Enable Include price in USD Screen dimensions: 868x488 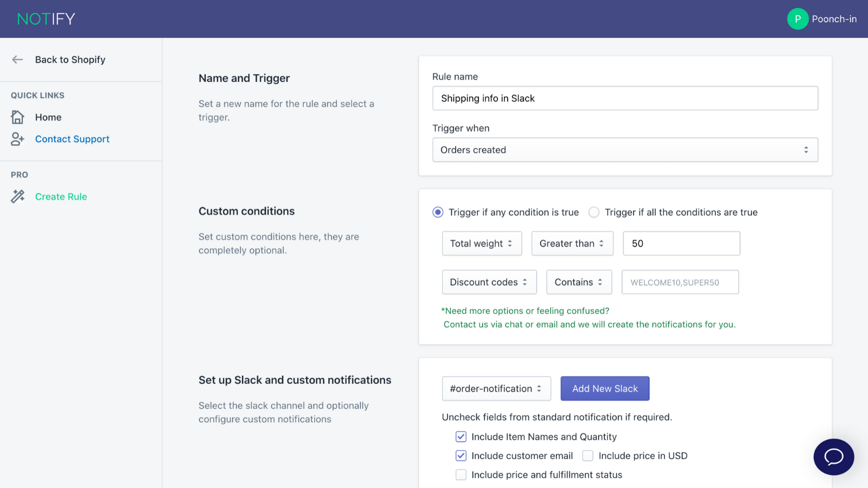588,455
